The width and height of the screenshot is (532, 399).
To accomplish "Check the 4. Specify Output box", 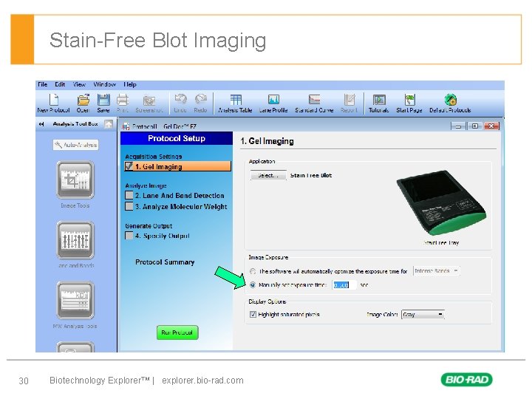I will (129, 236).
